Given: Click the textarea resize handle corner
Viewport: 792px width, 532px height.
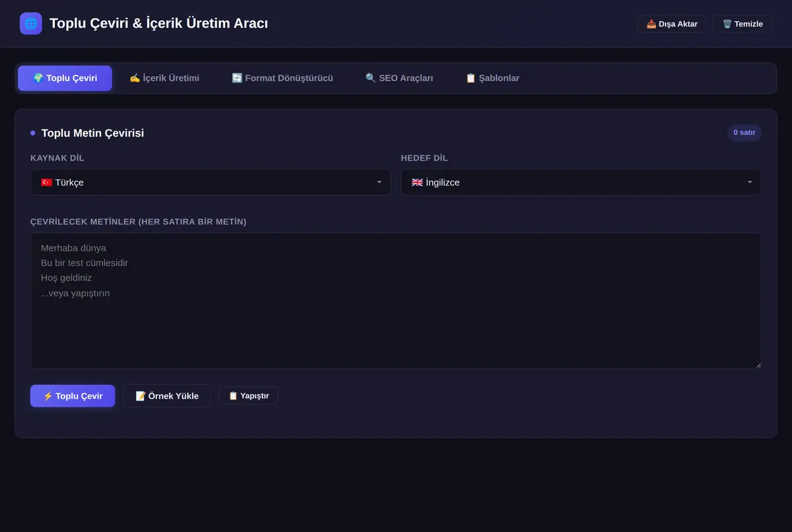Looking at the screenshot, I should tap(758, 364).
